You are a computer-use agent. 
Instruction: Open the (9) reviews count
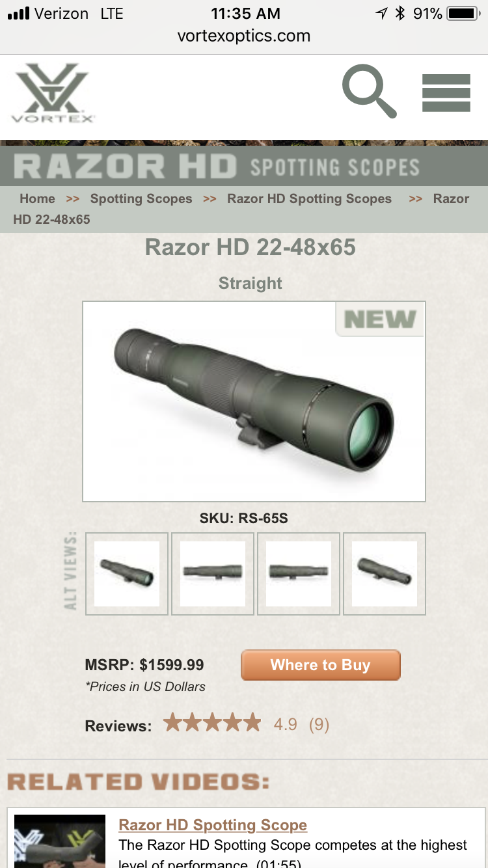319,724
